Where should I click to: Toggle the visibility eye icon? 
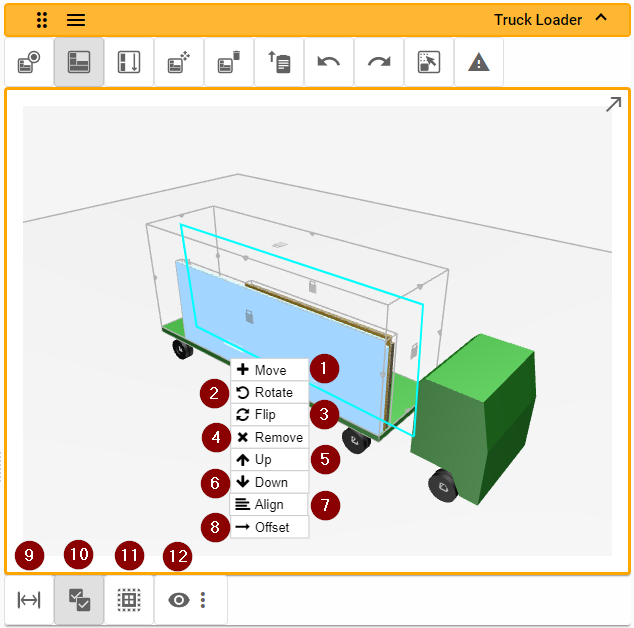pyautogui.click(x=179, y=600)
